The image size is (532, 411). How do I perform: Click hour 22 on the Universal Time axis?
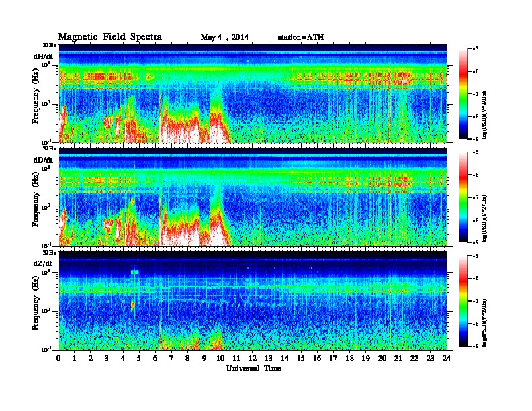pyautogui.click(x=414, y=358)
